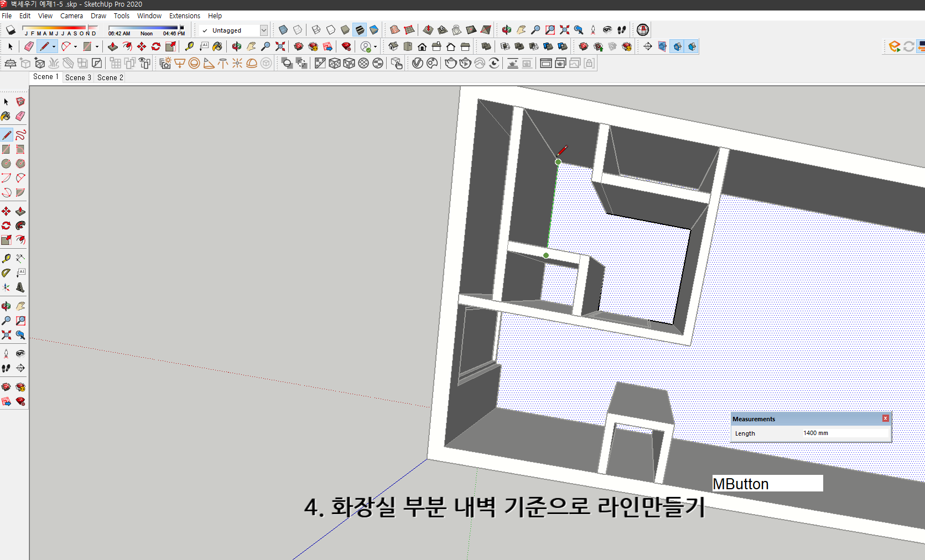Choose the Tape Measure tool

[189, 46]
